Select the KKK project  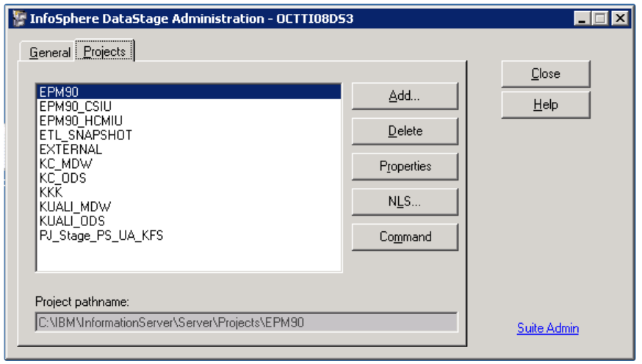pyautogui.click(x=51, y=192)
